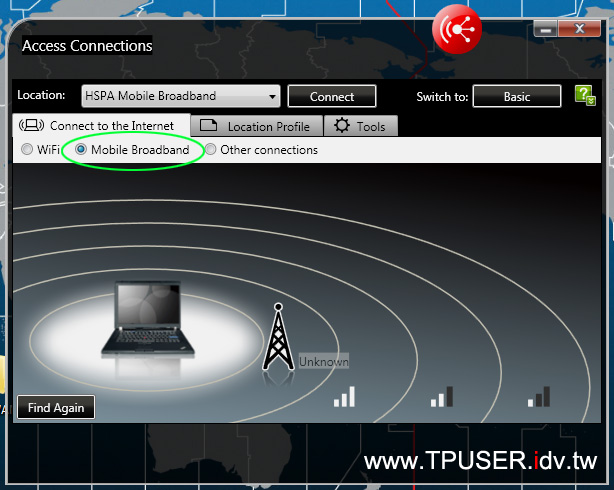Select the WiFi radio button
614x490 pixels.
pyautogui.click(x=27, y=149)
